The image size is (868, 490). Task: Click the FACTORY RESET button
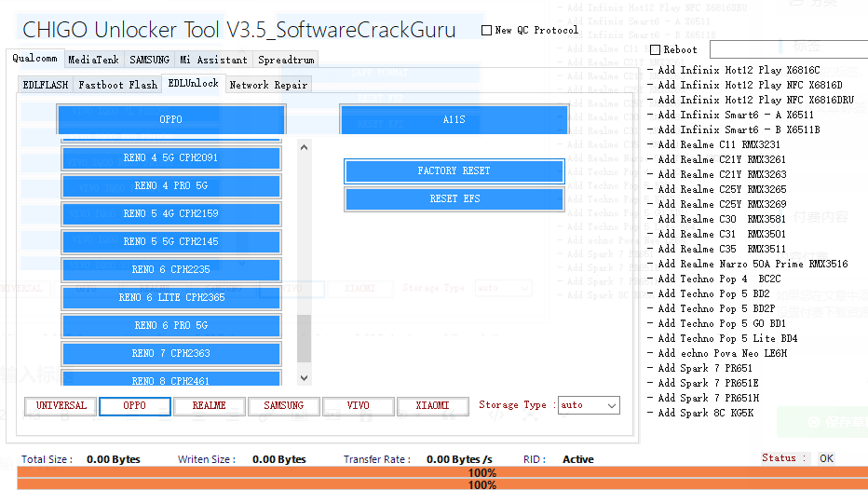point(454,171)
